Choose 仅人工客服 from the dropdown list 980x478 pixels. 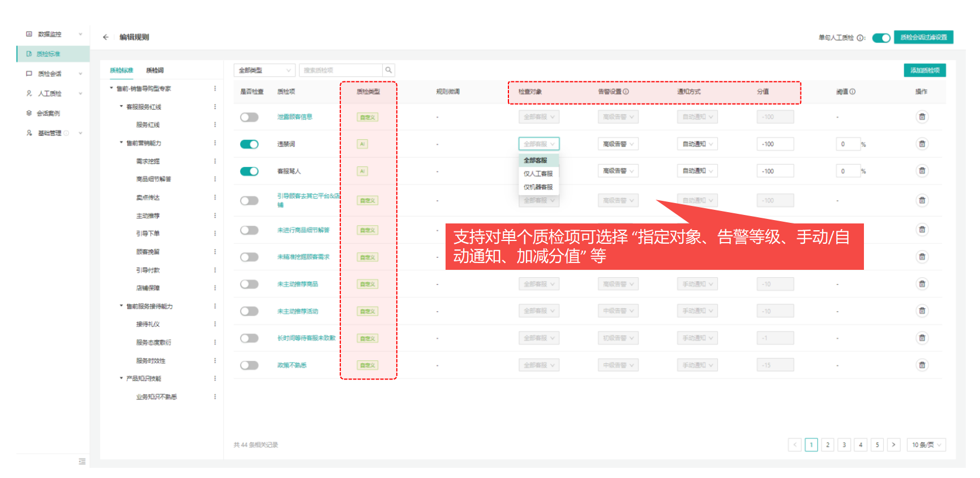pyautogui.click(x=538, y=174)
